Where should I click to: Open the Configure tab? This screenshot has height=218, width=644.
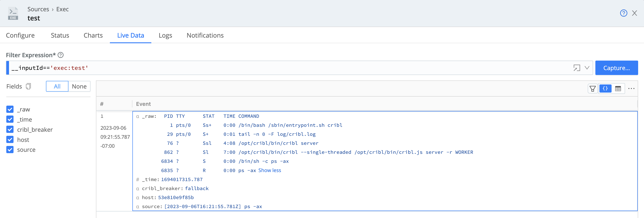[20, 35]
